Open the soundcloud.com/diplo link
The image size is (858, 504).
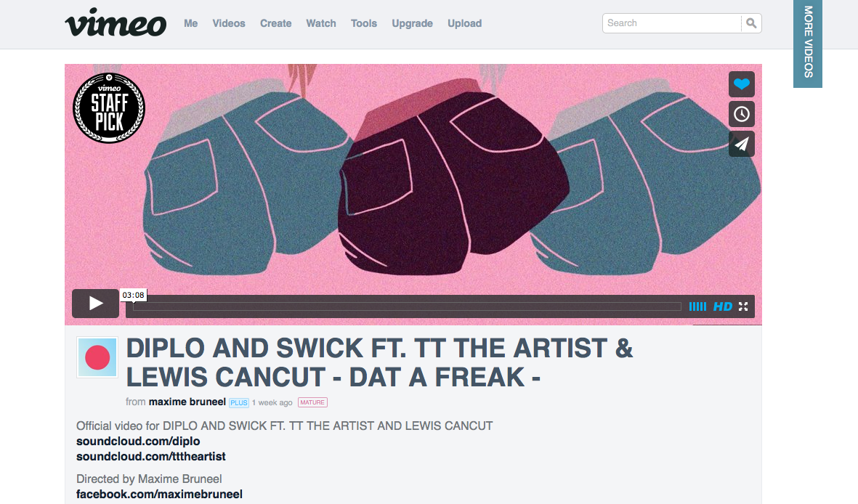coord(138,441)
